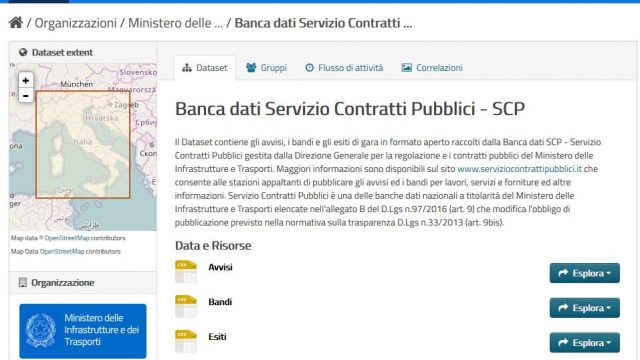Open the www.serviziocontrattipubblici.it link

point(519,169)
